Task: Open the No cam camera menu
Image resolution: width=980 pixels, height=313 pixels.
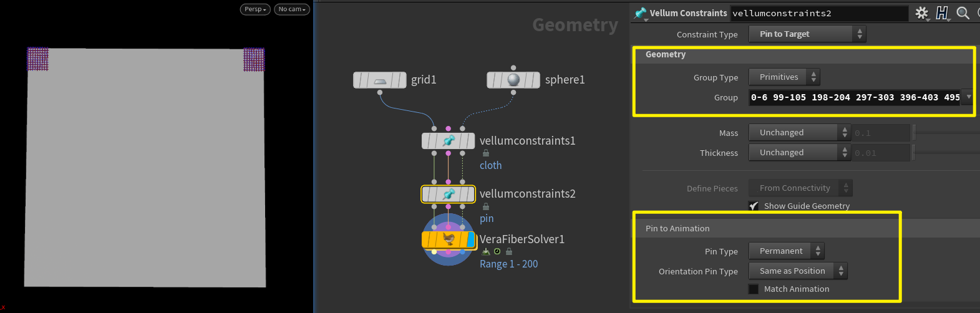Action: pyautogui.click(x=292, y=9)
